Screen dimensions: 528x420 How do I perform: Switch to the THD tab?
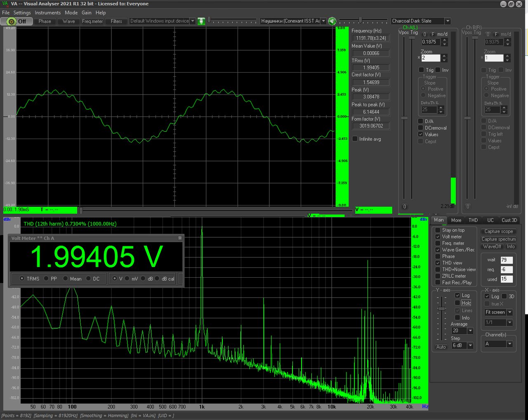pyautogui.click(x=473, y=220)
